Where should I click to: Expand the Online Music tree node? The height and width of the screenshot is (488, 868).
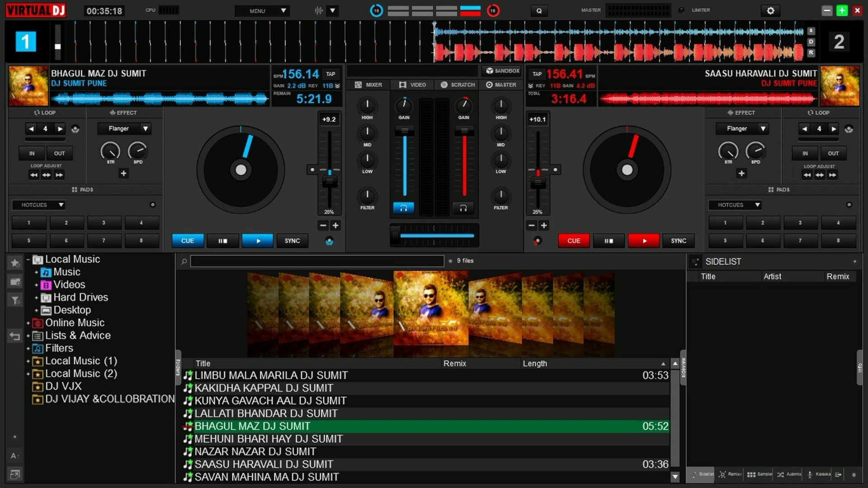tap(28, 323)
